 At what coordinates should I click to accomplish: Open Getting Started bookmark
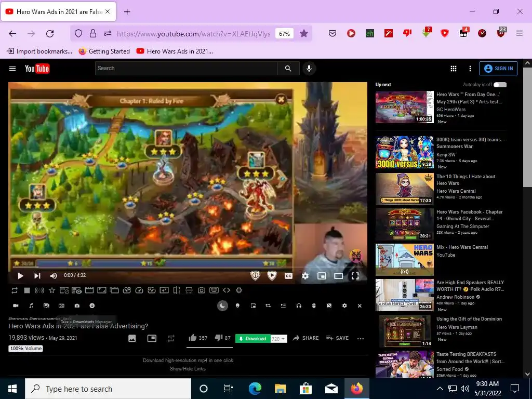(x=104, y=51)
